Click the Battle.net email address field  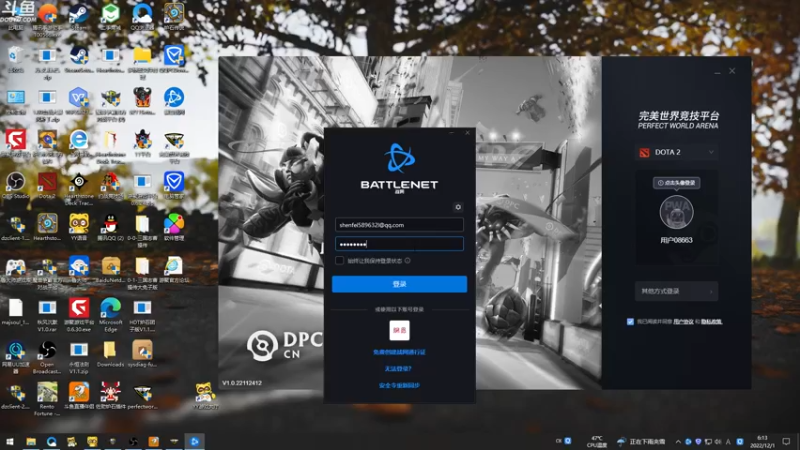pos(399,224)
